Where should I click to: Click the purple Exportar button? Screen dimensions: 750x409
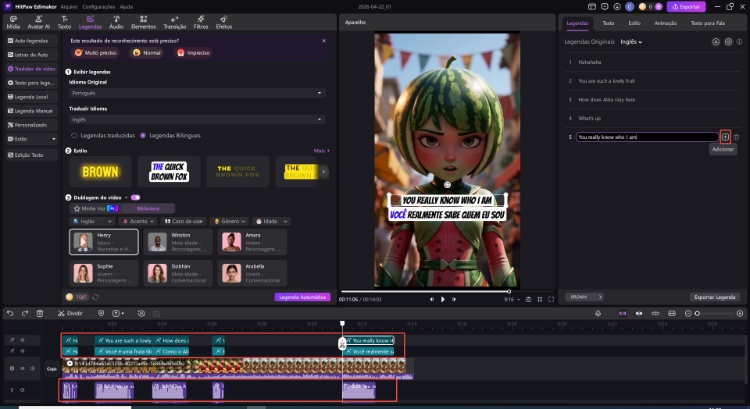tap(686, 7)
